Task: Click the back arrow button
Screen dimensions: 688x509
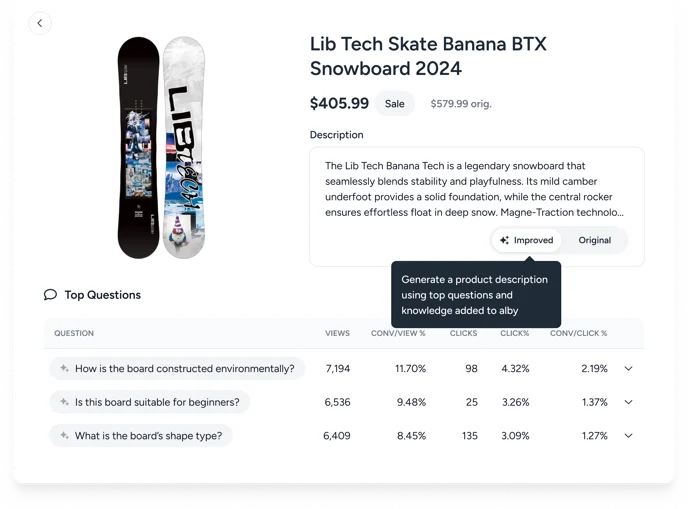Action: click(40, 23)
